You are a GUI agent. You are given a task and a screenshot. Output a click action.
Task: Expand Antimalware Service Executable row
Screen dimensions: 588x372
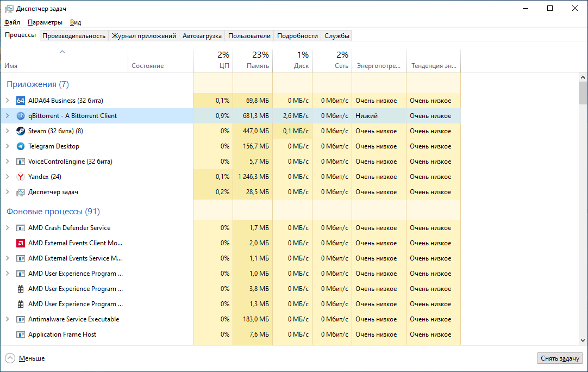click(8, 319)
